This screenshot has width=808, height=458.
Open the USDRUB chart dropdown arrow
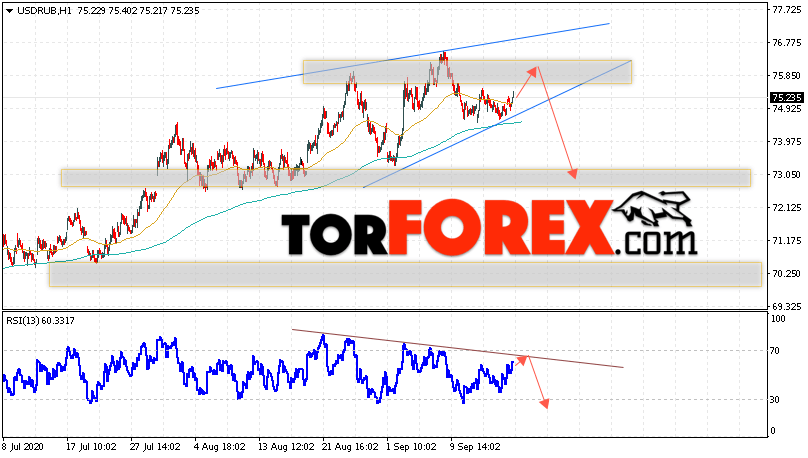click(x=9, y=11)
